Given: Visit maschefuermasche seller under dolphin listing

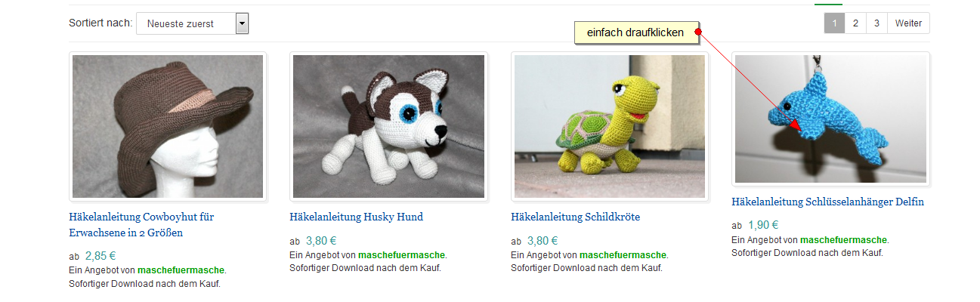Looking at the screenshot, I should click(843, 240).
